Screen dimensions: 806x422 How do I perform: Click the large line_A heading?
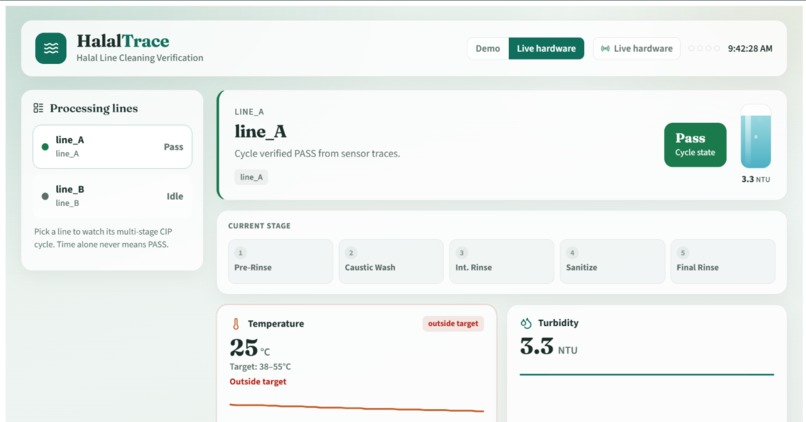[261, 132]
